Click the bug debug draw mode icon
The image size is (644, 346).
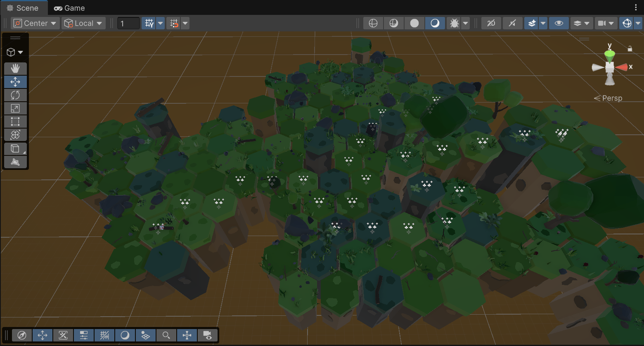pyautogui.click(x=454, y=23)
